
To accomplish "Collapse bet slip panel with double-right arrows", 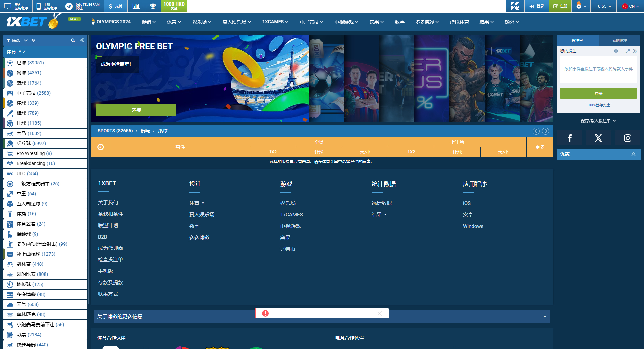I will [x=635, y=51].
